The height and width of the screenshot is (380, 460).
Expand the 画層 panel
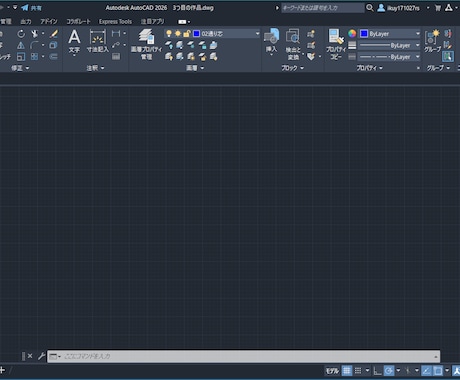[195, 68]
